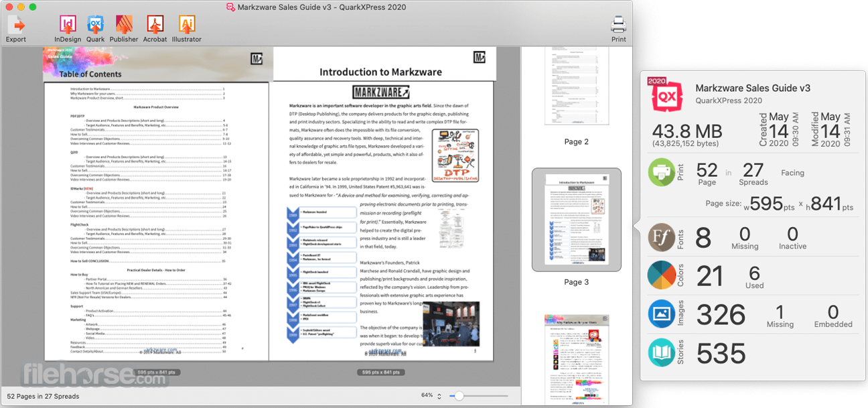
Task: Send document to Acrobat
Action: tap(155, 25)
